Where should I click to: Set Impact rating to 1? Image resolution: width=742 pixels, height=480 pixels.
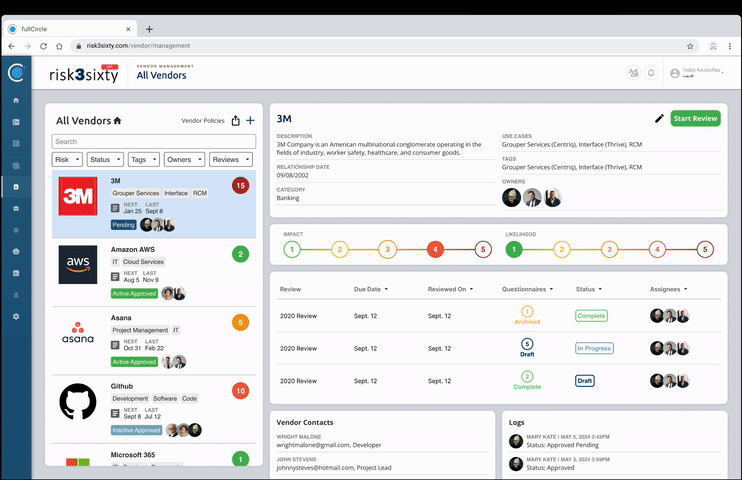(x=292, y=249)
